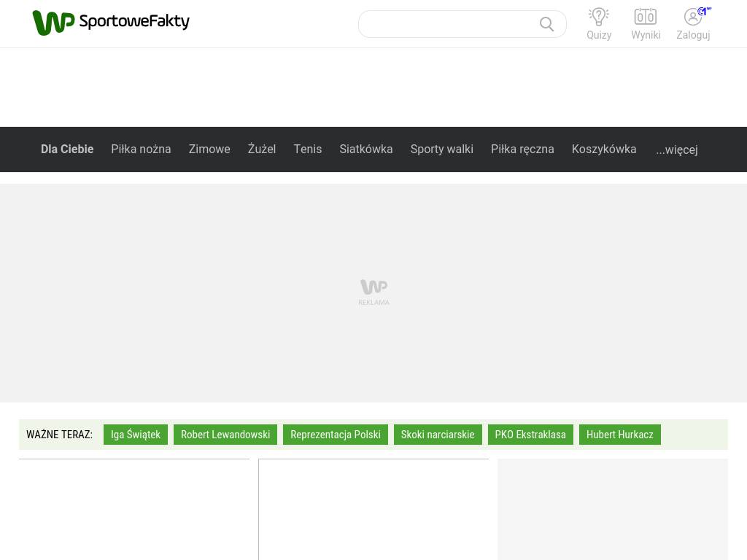Image resolution: width=747 pixels, height=560 pixels.
Task: Click the WP SportoweFakty logo
Action: click(111, 23)
